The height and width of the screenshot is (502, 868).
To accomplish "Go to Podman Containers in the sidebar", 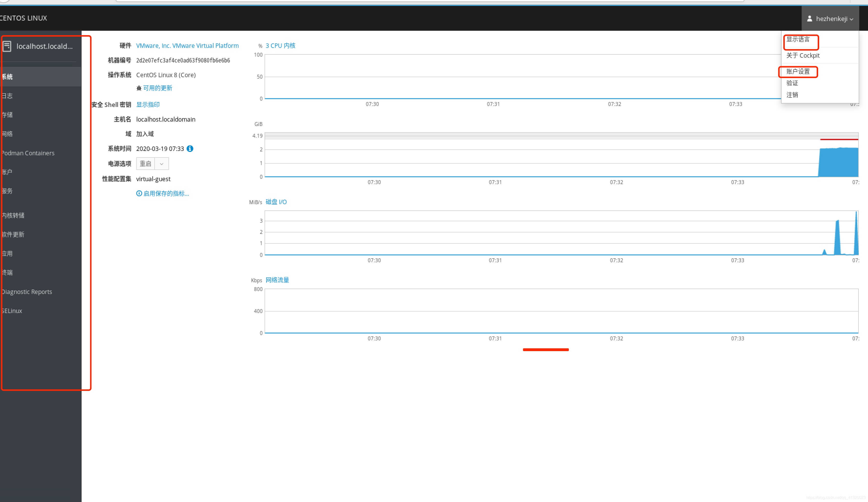I will (28, 153).
